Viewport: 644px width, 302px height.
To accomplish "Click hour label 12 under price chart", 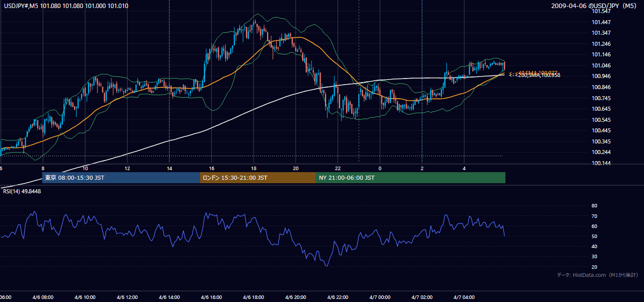I will (127, 168).
